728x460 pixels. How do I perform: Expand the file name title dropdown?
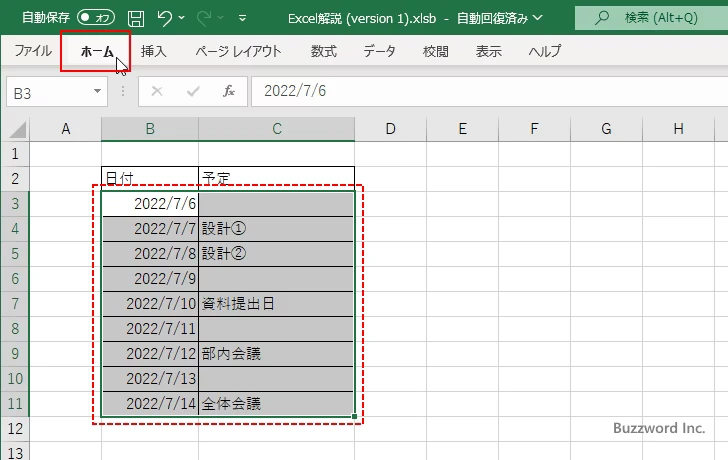538,18
